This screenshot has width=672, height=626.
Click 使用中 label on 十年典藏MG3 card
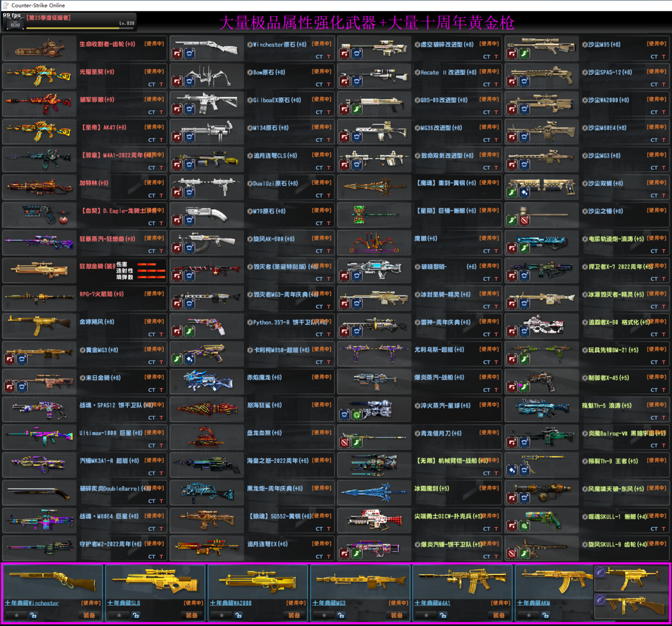point(399,603)
